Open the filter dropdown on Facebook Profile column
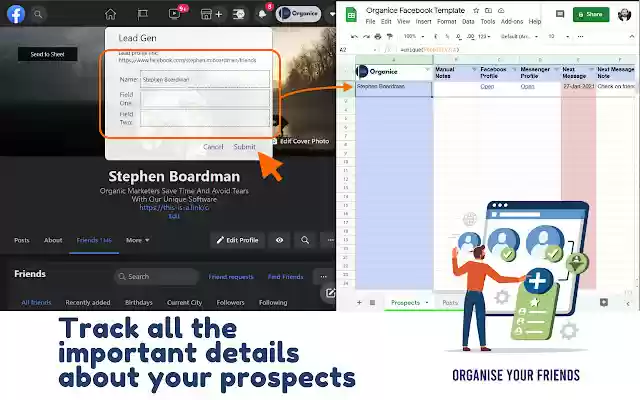The width and height of the screenshot is (640, 400). point(514,69)
